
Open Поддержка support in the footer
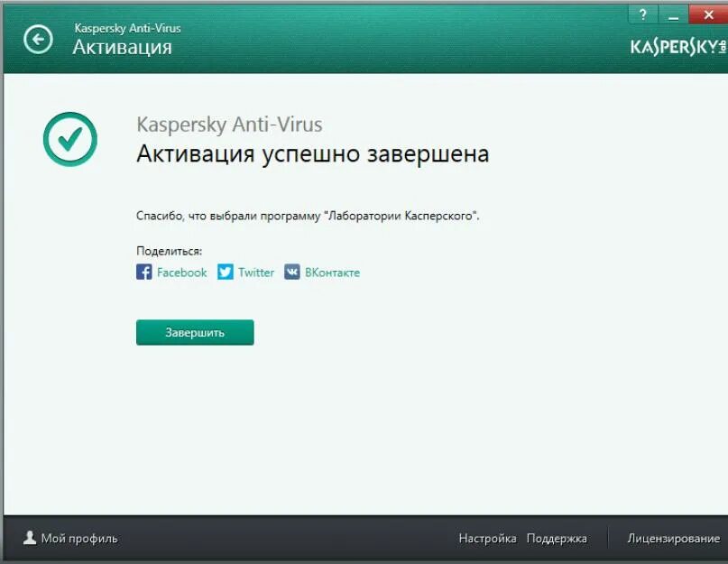[x=557, y=539]
